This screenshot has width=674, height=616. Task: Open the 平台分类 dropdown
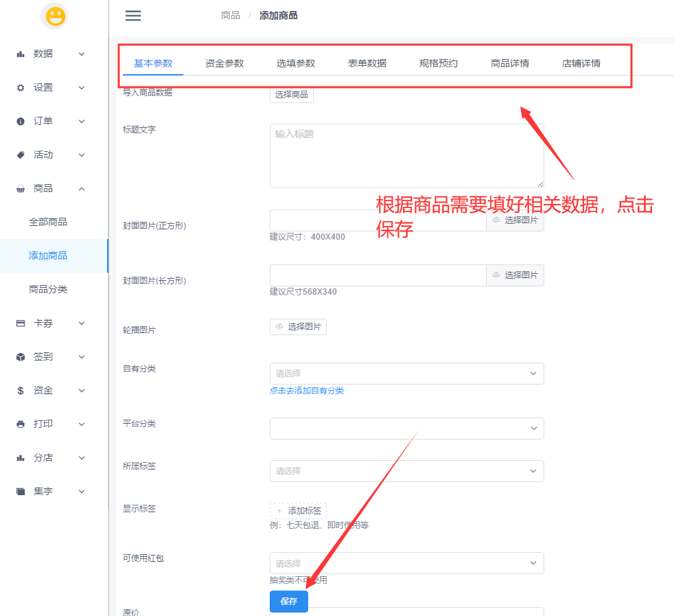(x=406, y=429)
